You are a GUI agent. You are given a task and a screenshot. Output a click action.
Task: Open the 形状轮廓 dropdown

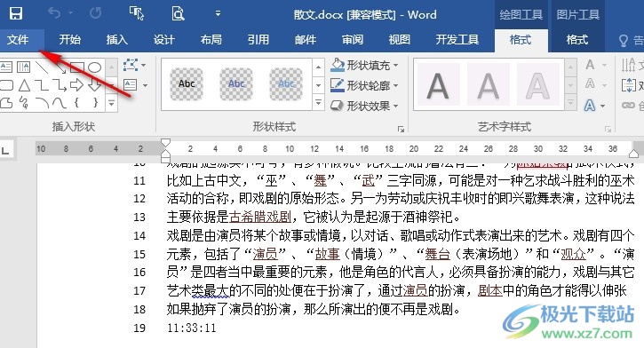364,85
